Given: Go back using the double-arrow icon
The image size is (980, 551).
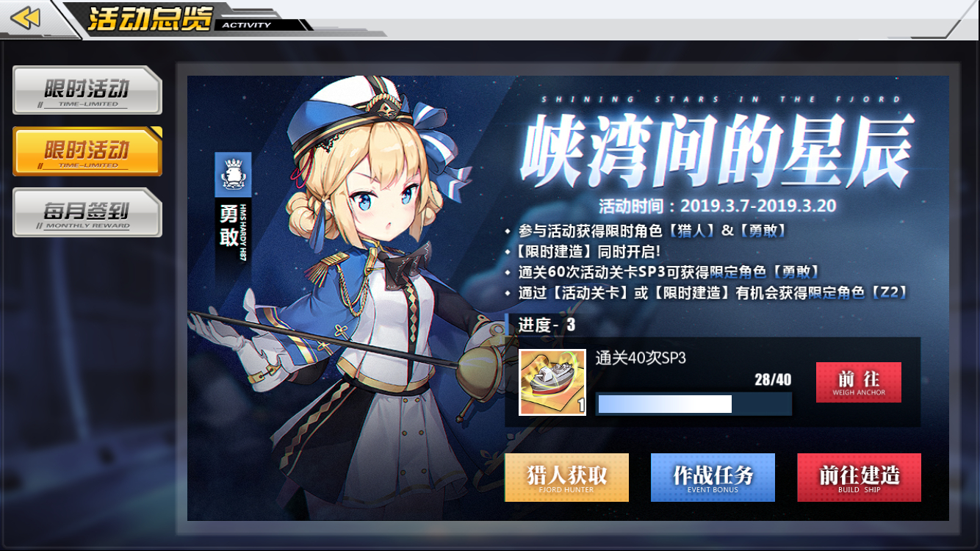Looking at the screenshot, I should point(26,18).
